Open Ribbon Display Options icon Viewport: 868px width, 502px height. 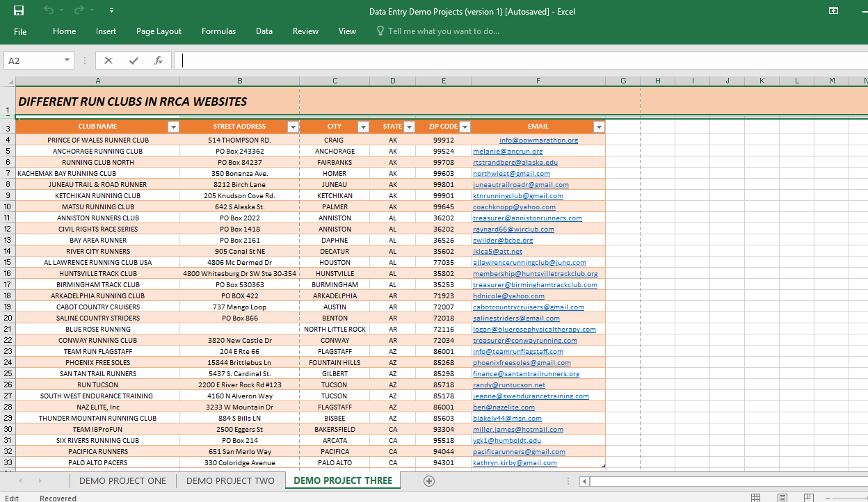(x=833, y=10)
